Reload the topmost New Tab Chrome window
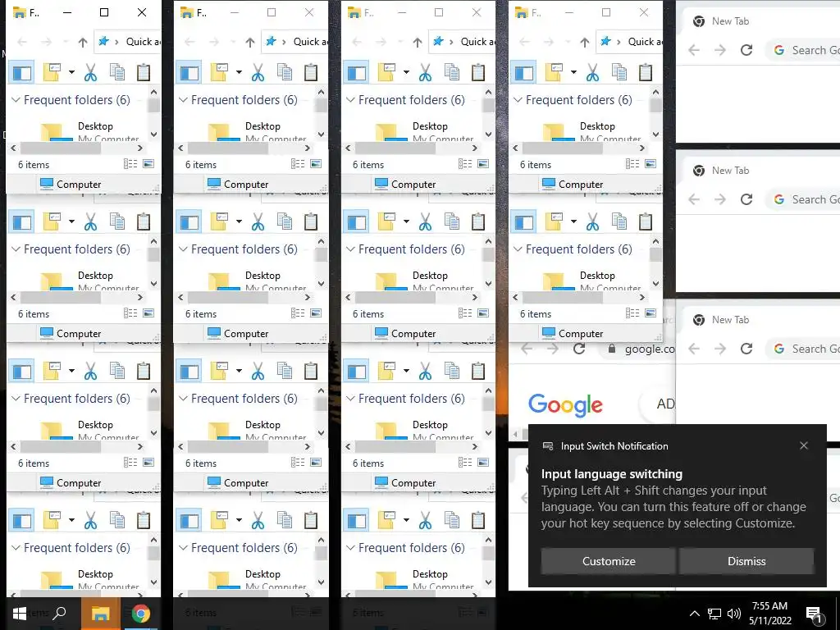840x630 pixels. [x=746, y=50]
